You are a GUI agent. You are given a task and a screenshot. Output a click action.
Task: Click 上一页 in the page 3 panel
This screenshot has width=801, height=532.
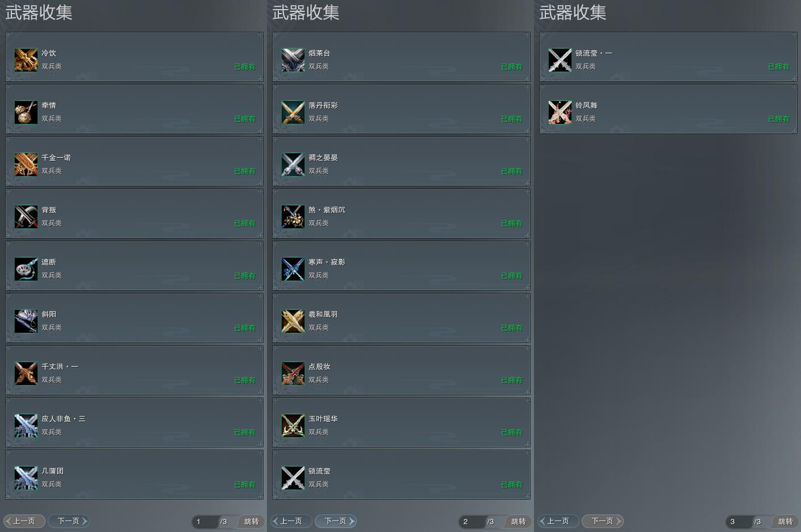point(558,521)
